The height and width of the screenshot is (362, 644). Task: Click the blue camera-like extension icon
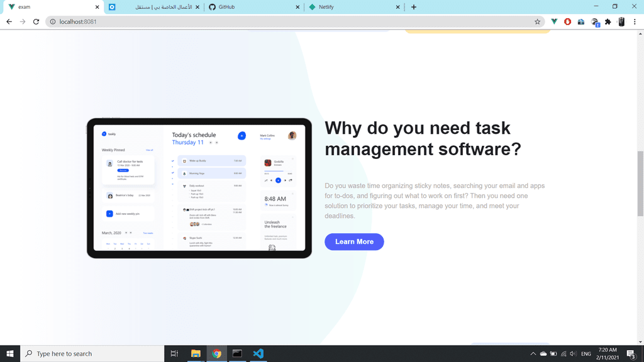580,22
